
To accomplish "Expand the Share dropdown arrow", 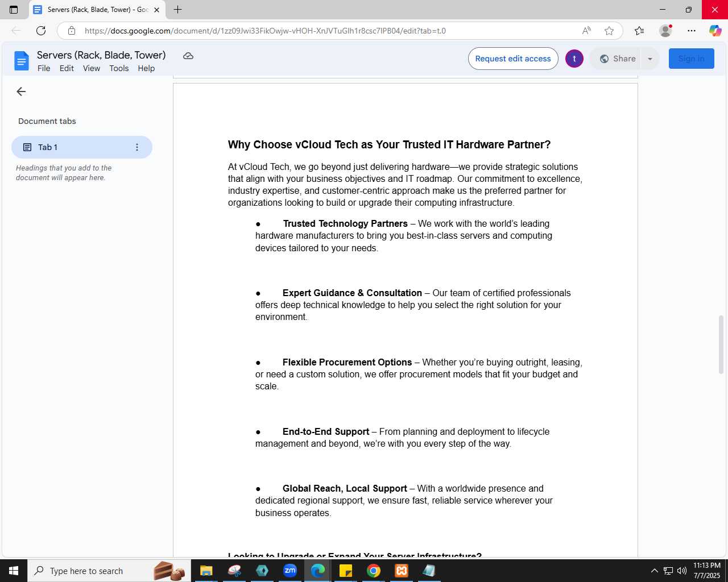I will (x=650, y=59).
